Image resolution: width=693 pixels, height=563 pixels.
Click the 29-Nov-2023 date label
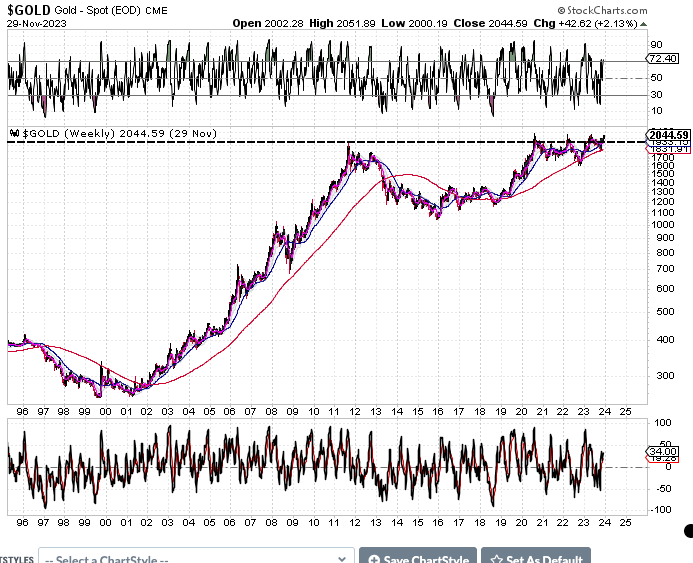(x=33, y=23)
